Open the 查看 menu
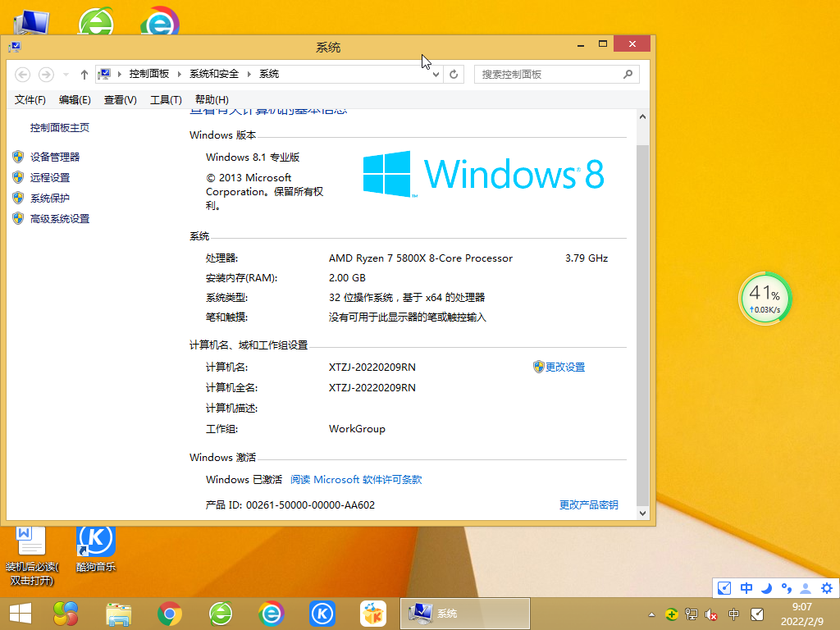 click(x=119, y=99)
